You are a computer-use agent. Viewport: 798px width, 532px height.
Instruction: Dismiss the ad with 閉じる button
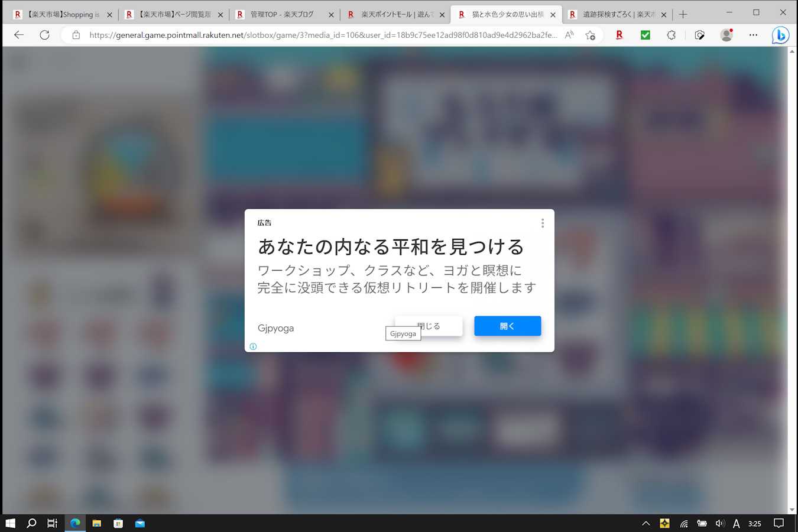[x=429, y=326]
